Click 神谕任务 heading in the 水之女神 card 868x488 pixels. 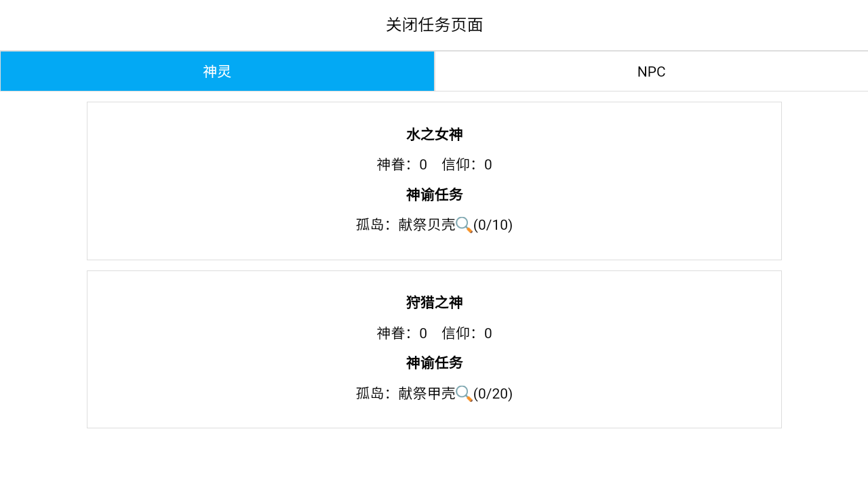point(434,195)
